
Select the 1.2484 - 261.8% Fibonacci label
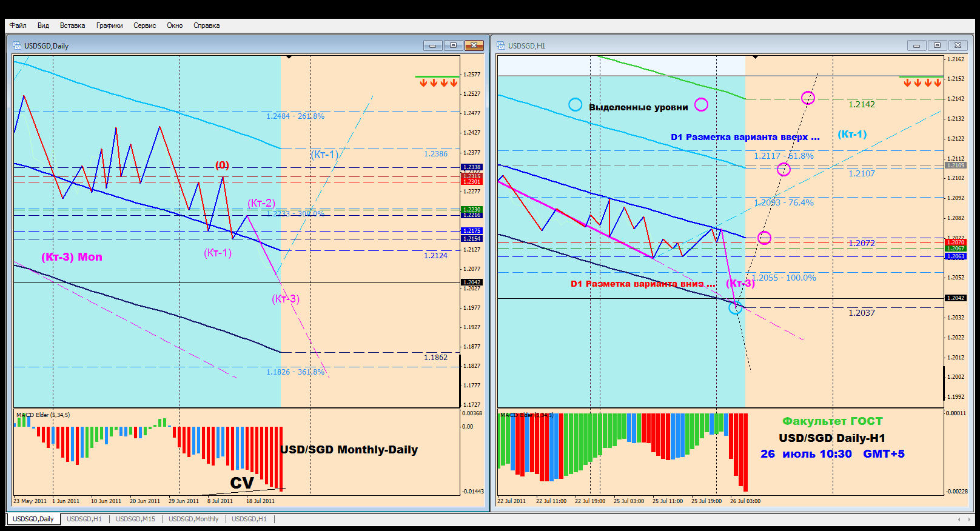point(295,116)
